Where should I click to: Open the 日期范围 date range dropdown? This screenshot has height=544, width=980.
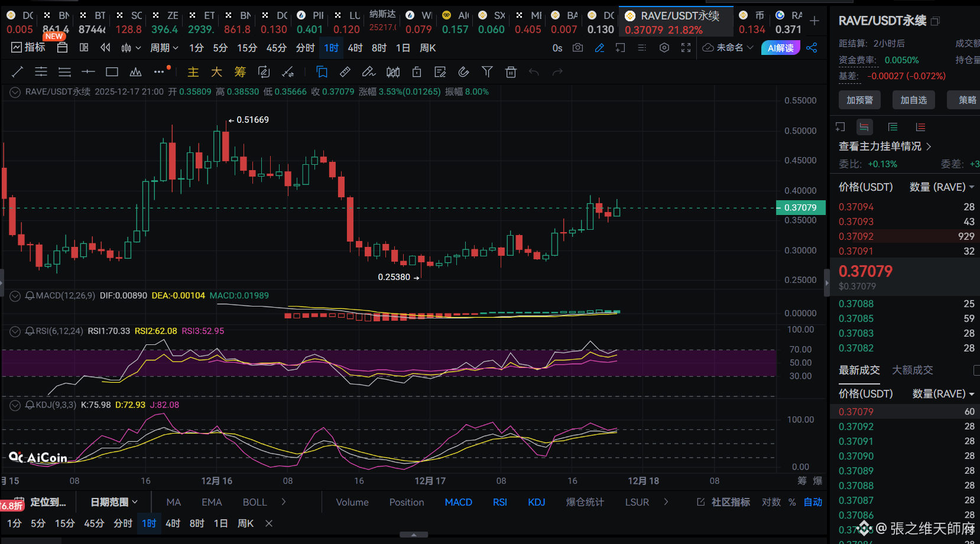(x=114, y=502)
